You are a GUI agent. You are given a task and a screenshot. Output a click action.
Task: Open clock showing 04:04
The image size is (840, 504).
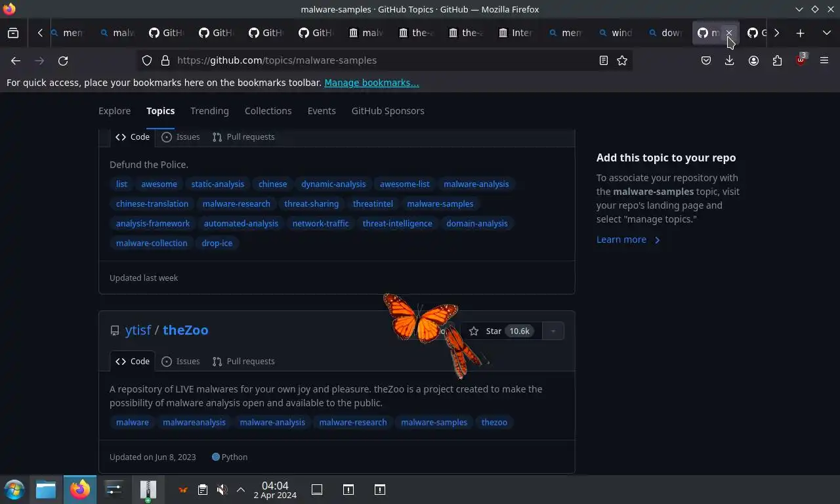tap(275, 490)
